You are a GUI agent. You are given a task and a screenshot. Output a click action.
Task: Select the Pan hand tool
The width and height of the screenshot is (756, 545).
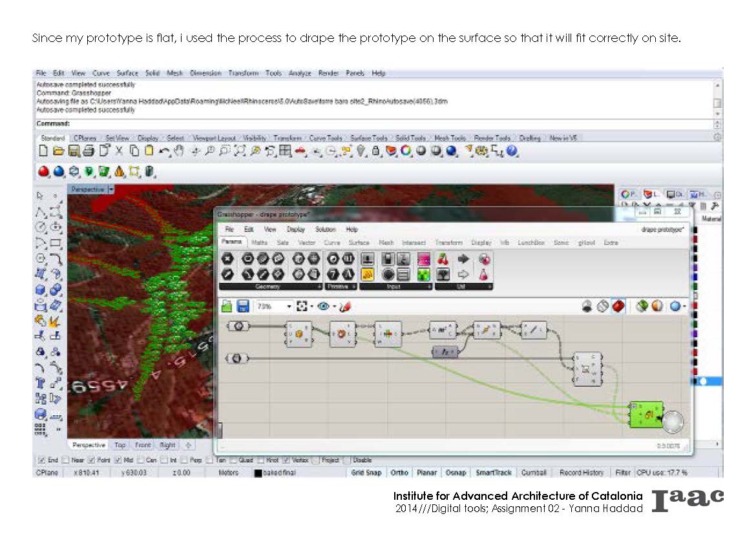click(x=180, y=151)
